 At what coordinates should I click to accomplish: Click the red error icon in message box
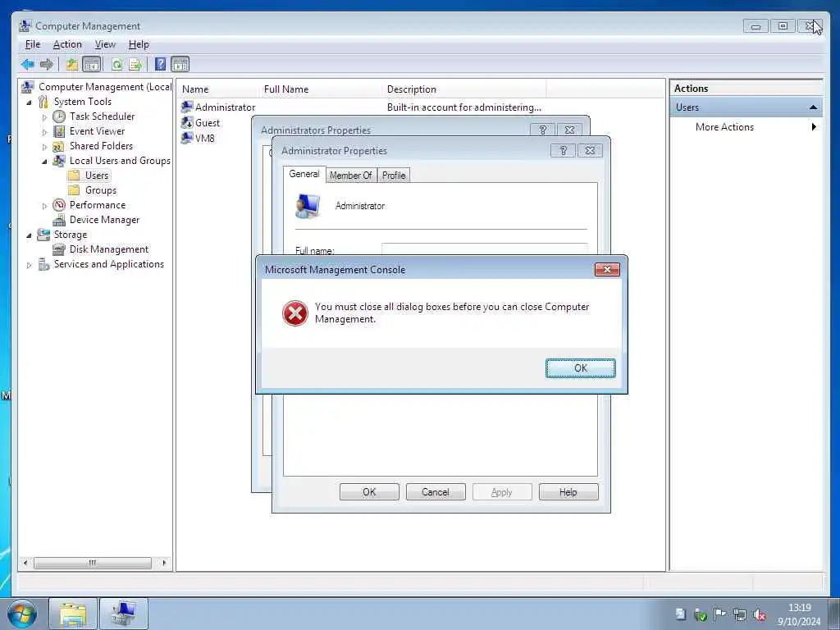295,313
